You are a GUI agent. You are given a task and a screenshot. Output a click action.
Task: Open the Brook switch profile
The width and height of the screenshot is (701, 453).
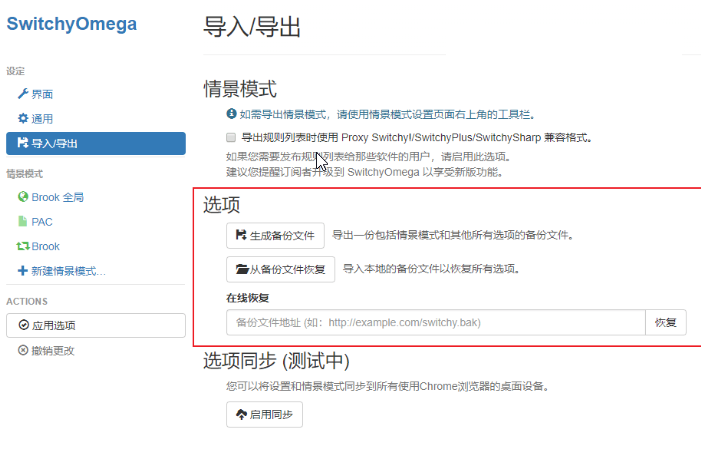pyautogui.click(x=38, y=246)
